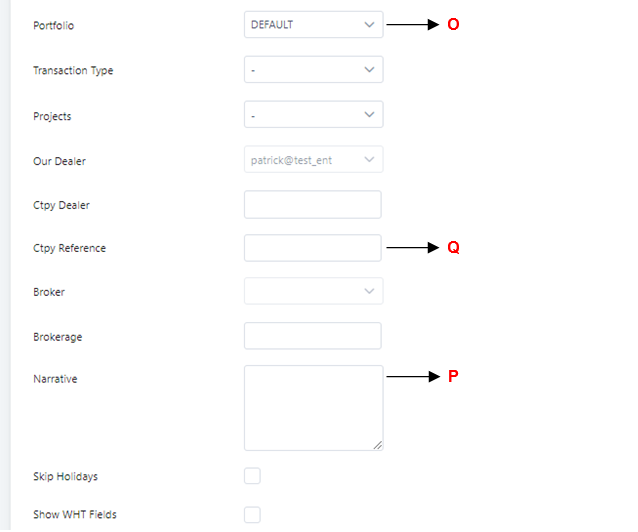The width and height of the screenshot is (638, 532).
Task: Click the Transaction Type label text
Action: point(73,71)
